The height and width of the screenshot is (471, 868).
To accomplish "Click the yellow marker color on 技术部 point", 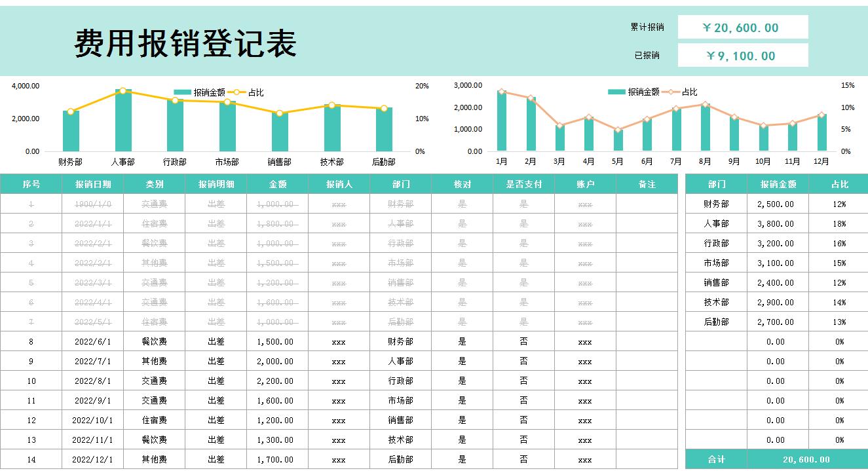I will pyautogui.click(x=331, y=105).
